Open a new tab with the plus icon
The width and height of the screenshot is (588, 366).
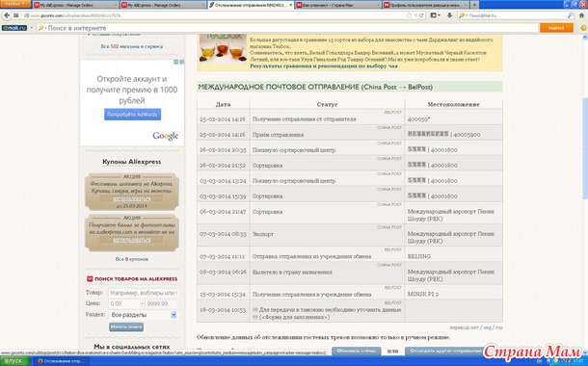click(x=474, y=5)
